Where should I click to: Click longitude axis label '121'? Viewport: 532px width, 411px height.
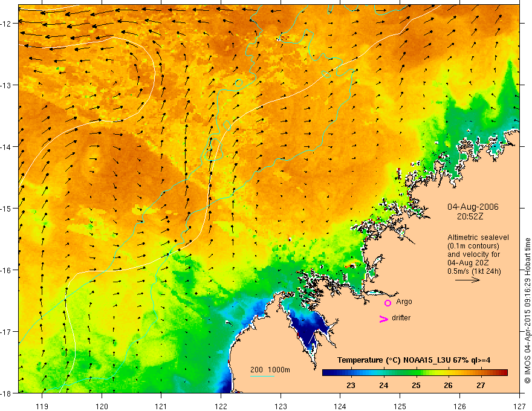click(x=161, y=406)
